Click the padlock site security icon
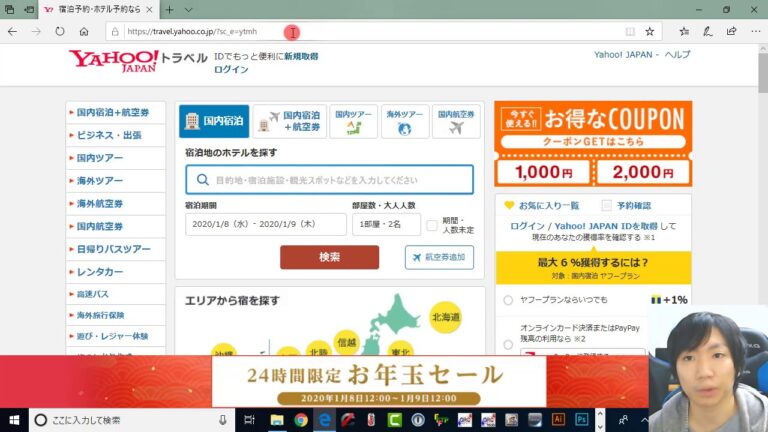Image resolution: width=768 pixels, height=432 pixels. [115, 32]
